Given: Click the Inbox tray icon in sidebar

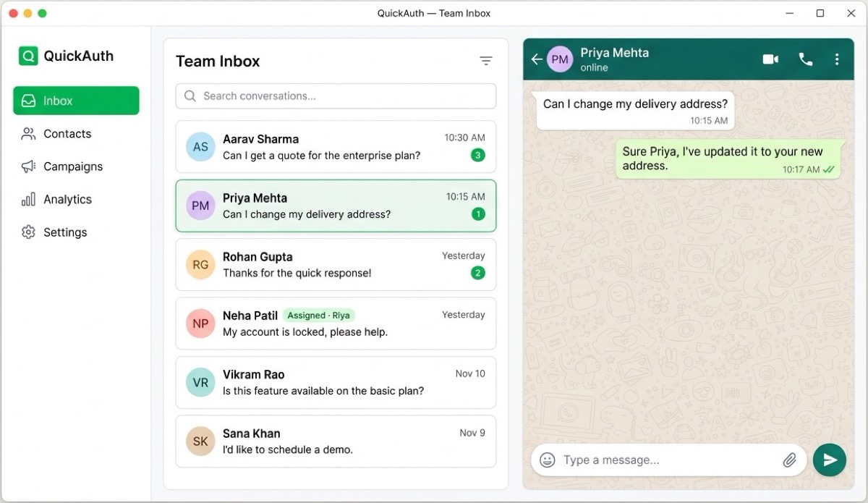Looking at the screenshot, I should pyautogui.click(x=28, y=101).
